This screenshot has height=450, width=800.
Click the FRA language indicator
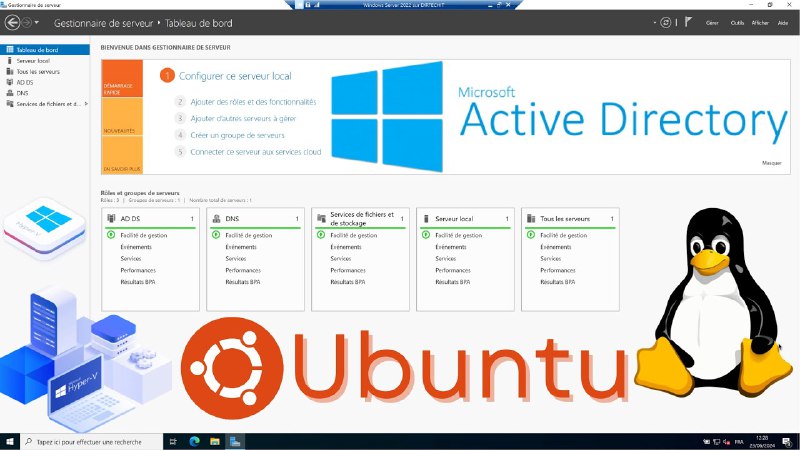(739, 442)
